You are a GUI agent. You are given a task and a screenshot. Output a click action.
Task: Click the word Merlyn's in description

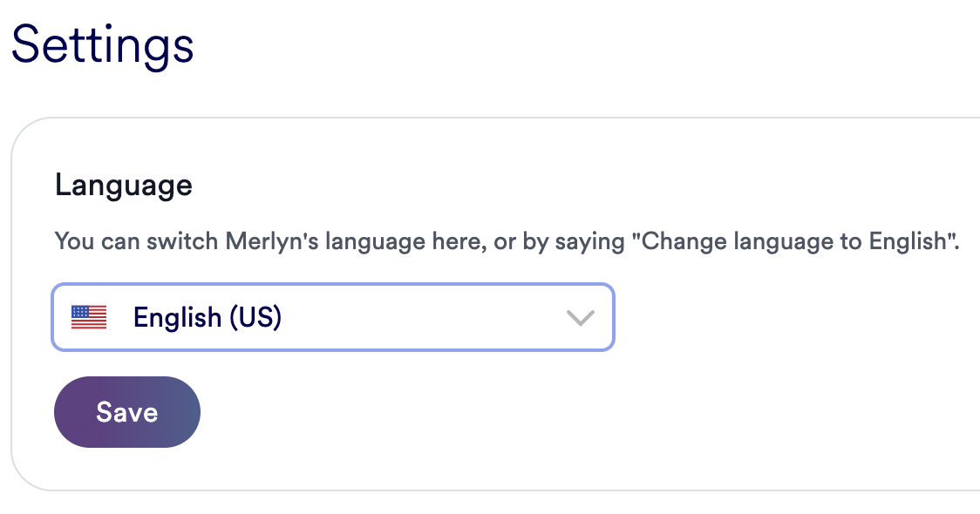(272, 241)
